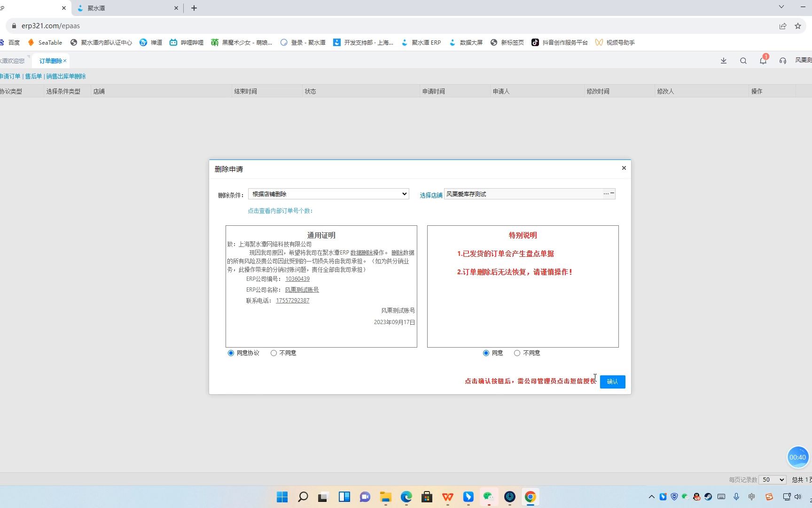Open the 聚水潭内部认证中心 bookmark
Viewport: 812px width, 508px height.
[101, 42]
